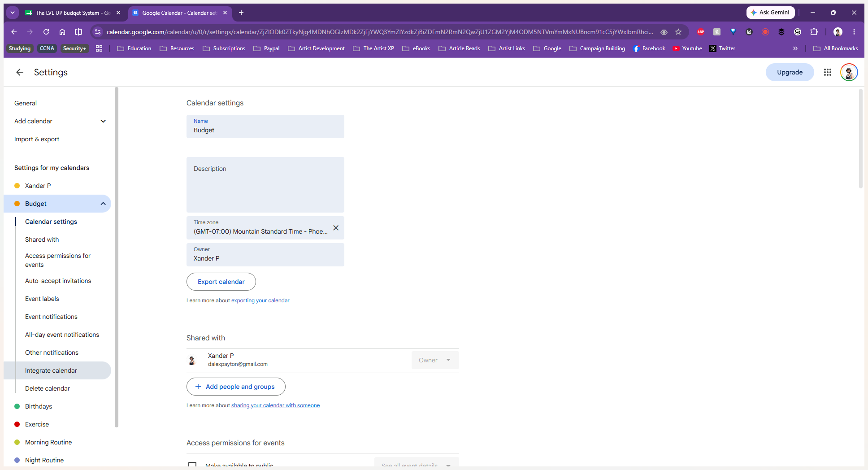The image size is (868, 470).
Task: Open the Facebook bookmark
Action: click(x=649, y=48)
